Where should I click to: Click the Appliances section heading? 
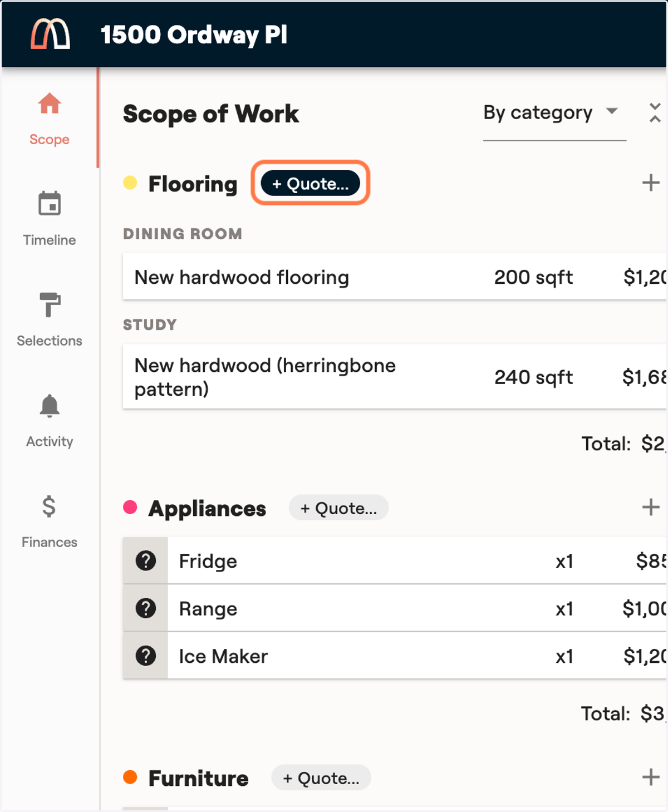click(207, 509)
